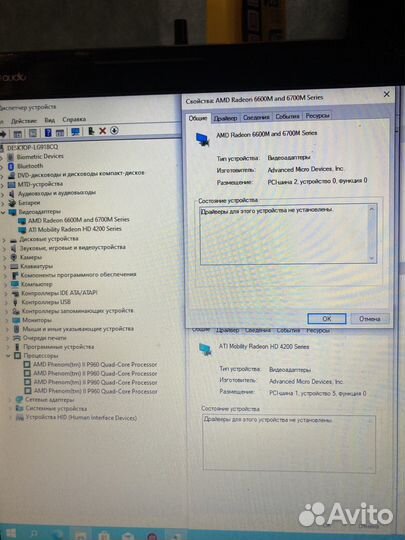405x540 pixels.
Task: Click OK in AMD Radeon properties dialog
Action: coord(326,319)
